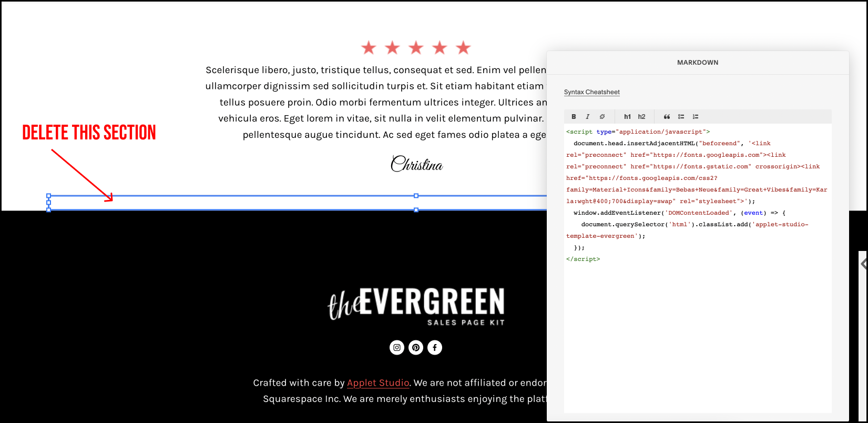Open the Syntax Cheatsheet link
Image resolution: width=868 pixels, height=423 pixels.
tap(592, 92)
